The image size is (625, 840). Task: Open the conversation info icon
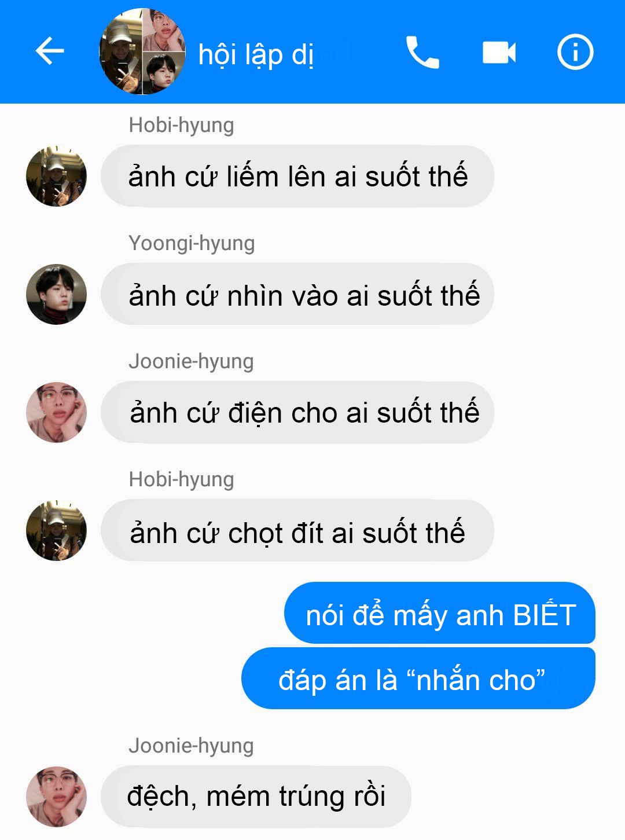575,52
